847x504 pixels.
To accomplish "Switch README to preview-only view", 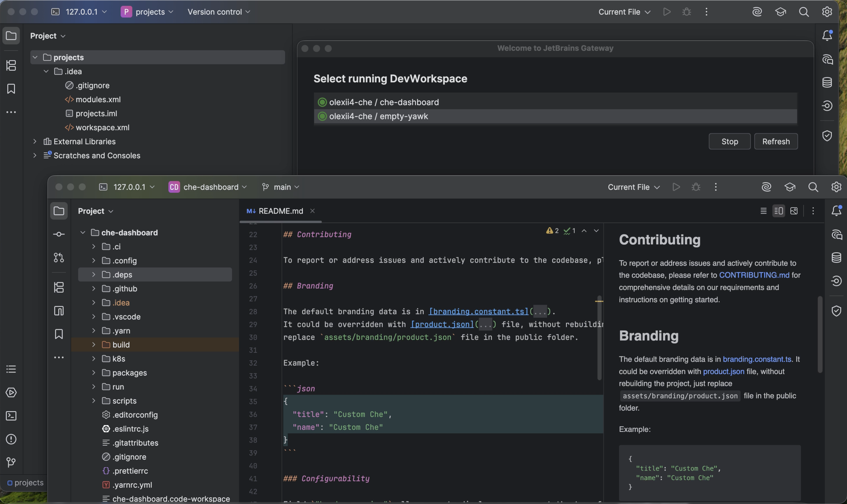I will coord(794,211).
